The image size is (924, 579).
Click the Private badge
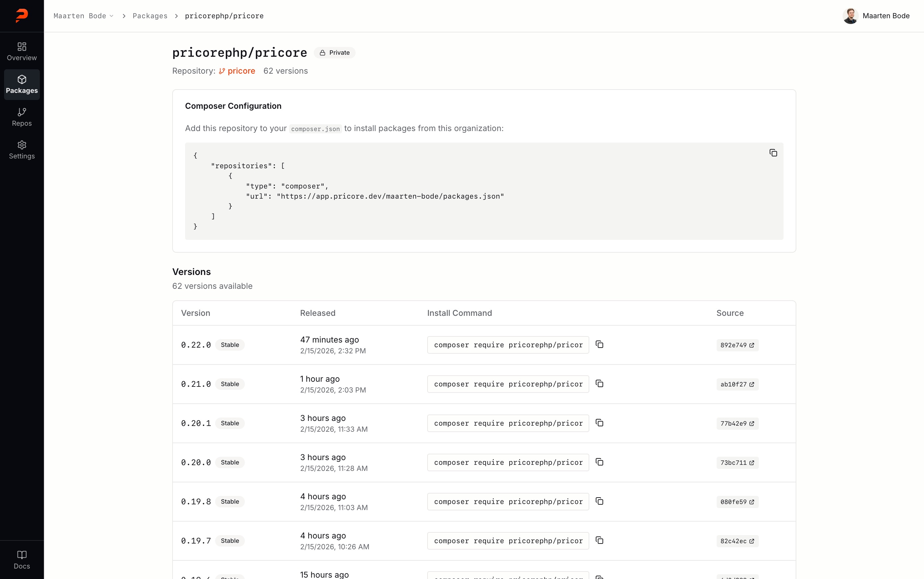(x=335, y=52)
